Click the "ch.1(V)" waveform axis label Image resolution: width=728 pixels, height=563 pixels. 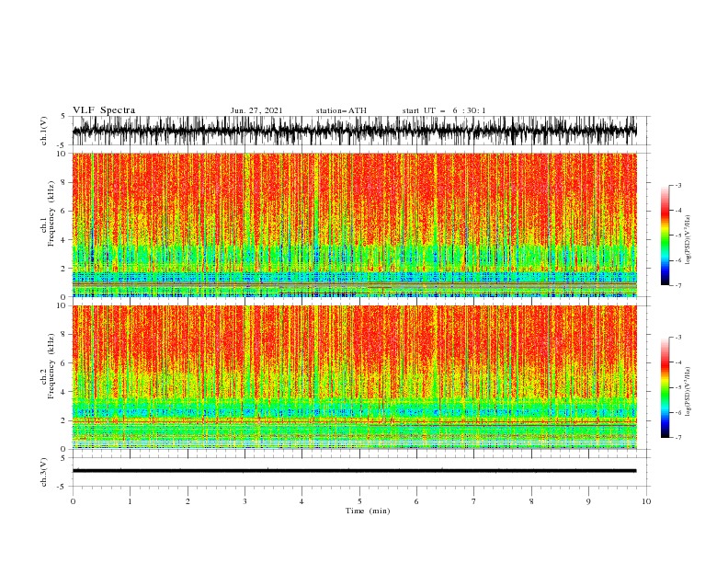(x=44, y=131)
